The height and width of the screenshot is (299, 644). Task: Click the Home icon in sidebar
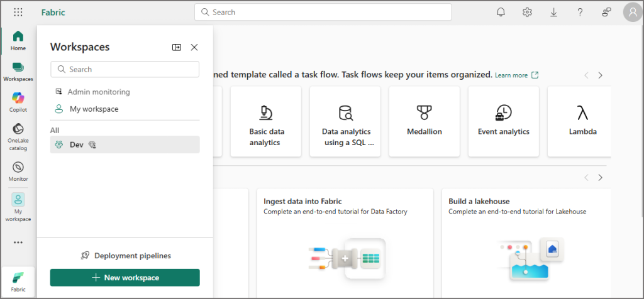[x=18, y=40]
